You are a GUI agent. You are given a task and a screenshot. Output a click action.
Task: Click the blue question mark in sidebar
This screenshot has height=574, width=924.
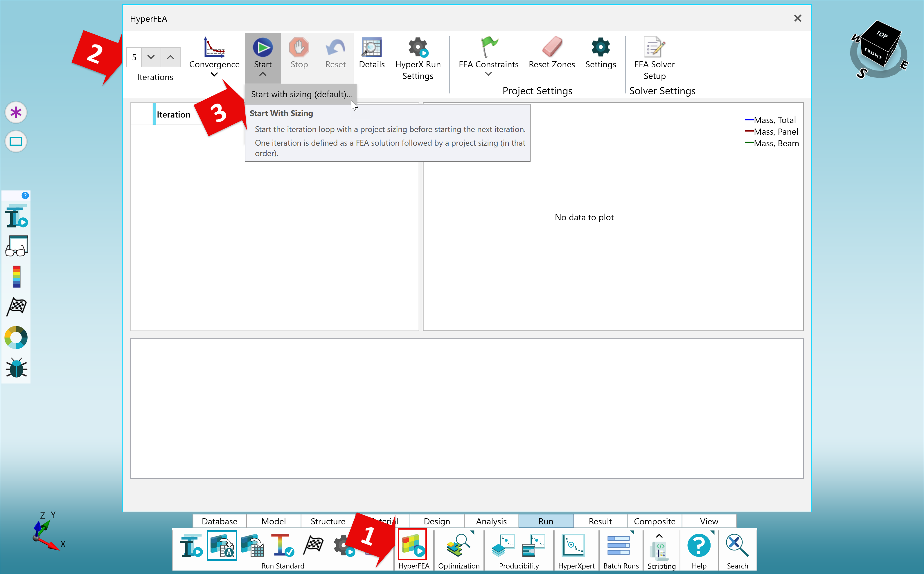pyautogui.click(x=25, y=195)
